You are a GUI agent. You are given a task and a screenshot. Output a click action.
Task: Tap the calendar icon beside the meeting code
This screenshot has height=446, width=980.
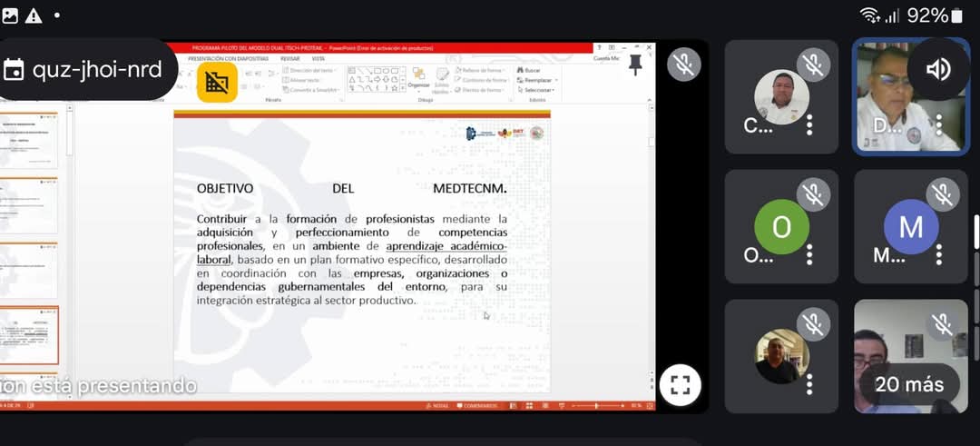pos(14,69)
